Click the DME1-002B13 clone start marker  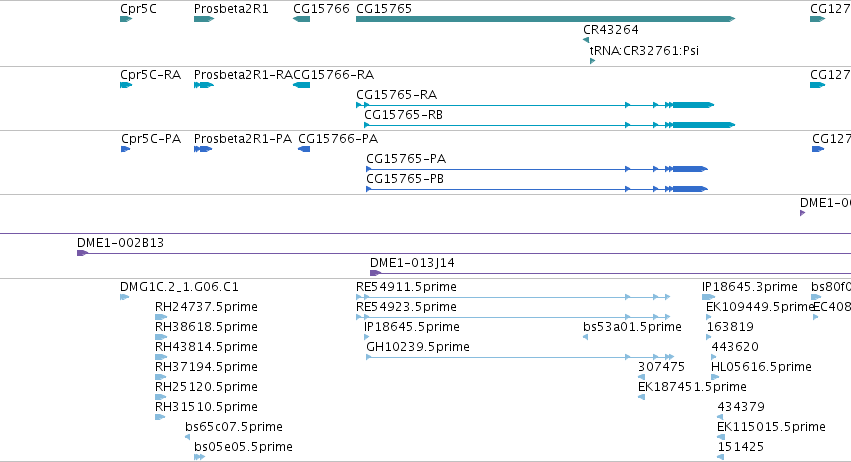82,253
